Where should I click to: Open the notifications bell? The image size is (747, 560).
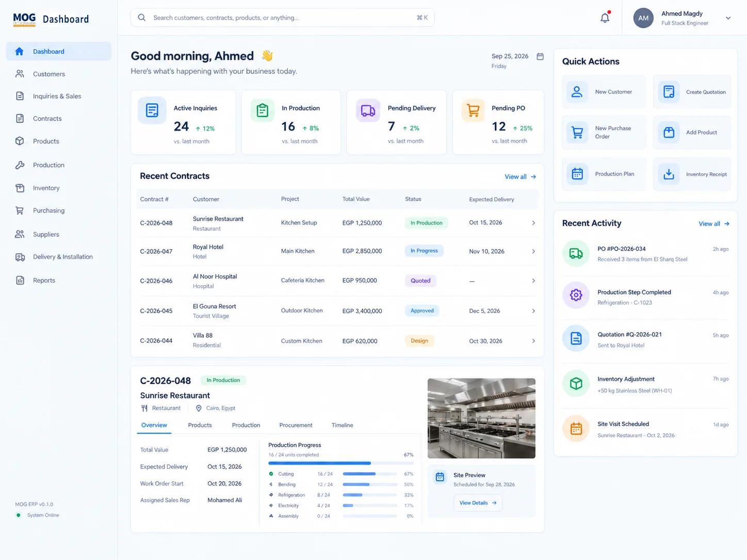tap(605, 18)
